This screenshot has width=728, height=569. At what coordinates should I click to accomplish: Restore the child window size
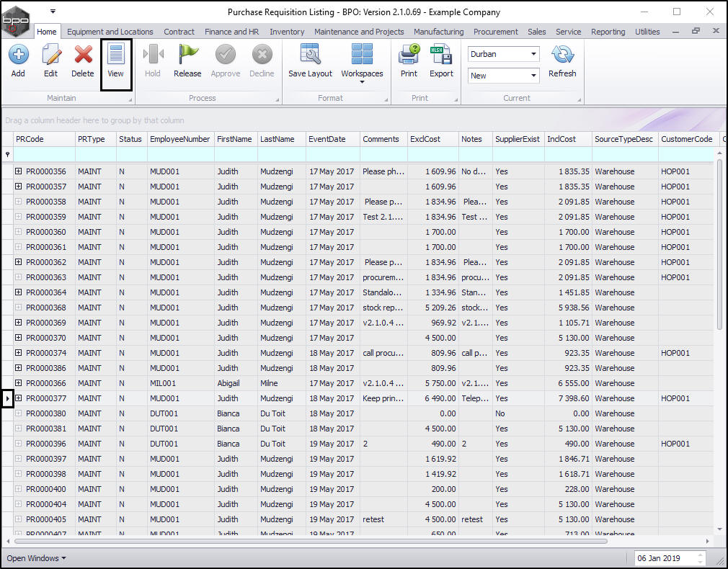click(x=696, y=31)
